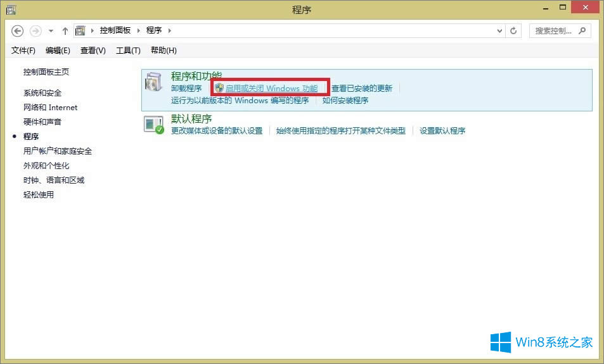
Task: Click 如何安装程序 link
Action: click(345, 101)
